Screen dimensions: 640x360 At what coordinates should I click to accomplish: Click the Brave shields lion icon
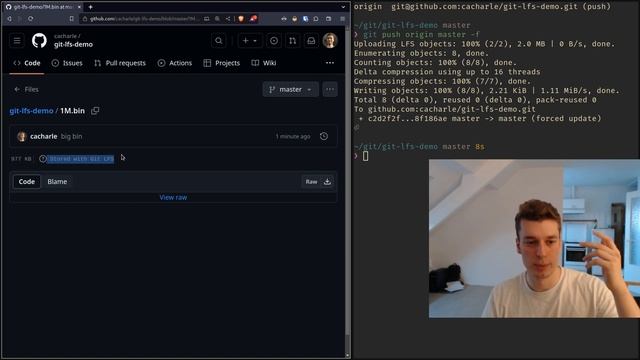point(241,19)
